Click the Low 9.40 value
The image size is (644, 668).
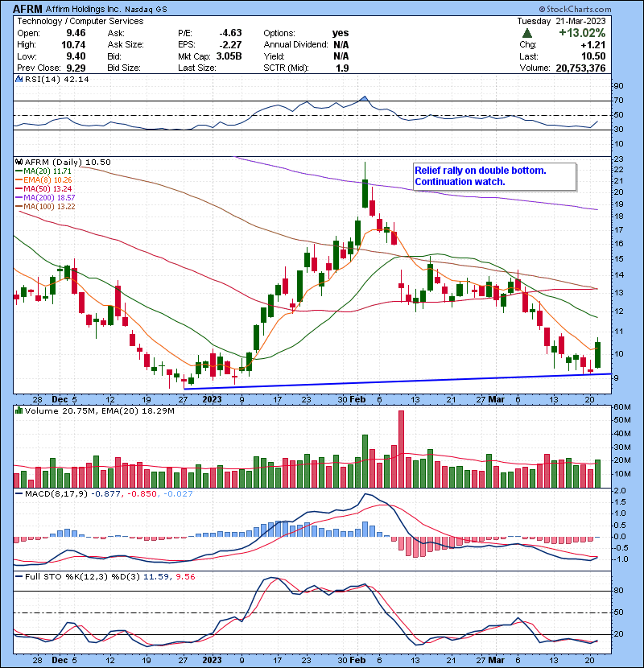pos(76,56)
